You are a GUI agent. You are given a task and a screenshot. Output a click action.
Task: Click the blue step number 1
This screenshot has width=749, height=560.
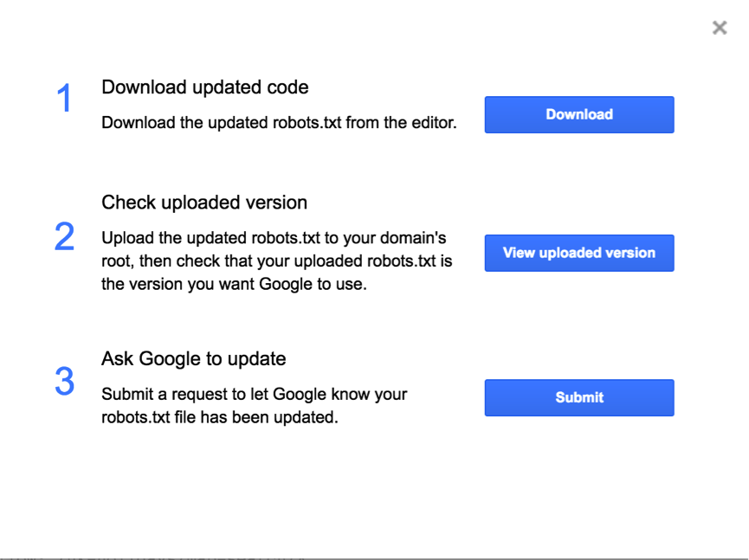tap(65, 99)
